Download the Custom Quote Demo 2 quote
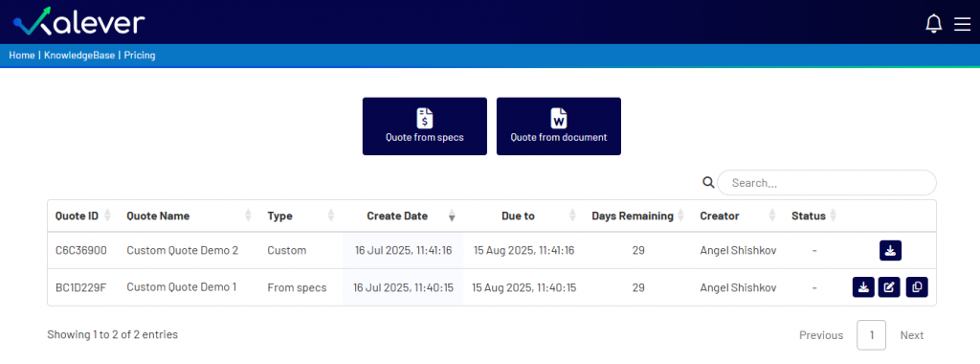Screen dimensions: 980x364 point(890,250)
